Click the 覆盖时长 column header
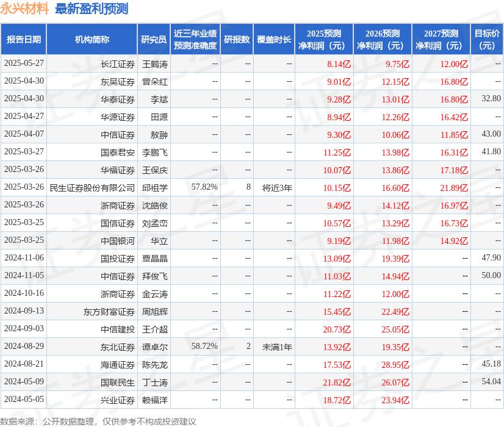Screen dimensions: 504x427 [x=274, y=39]
